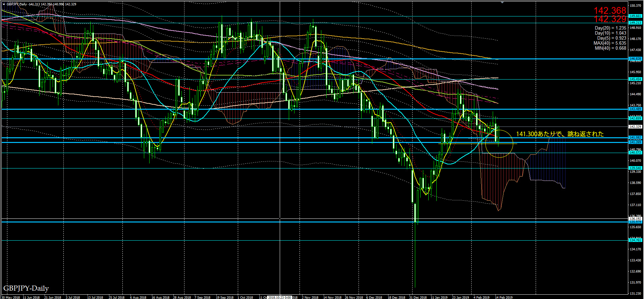
Task: Click the 7 Sep 2018 date label
Action: [203, 297]
